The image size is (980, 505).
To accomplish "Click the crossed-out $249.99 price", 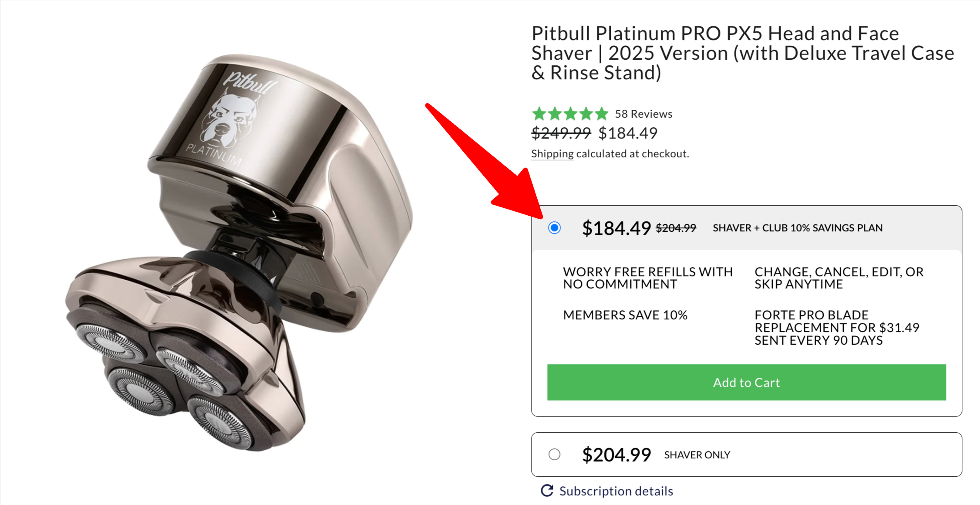I will click(561, 133).
